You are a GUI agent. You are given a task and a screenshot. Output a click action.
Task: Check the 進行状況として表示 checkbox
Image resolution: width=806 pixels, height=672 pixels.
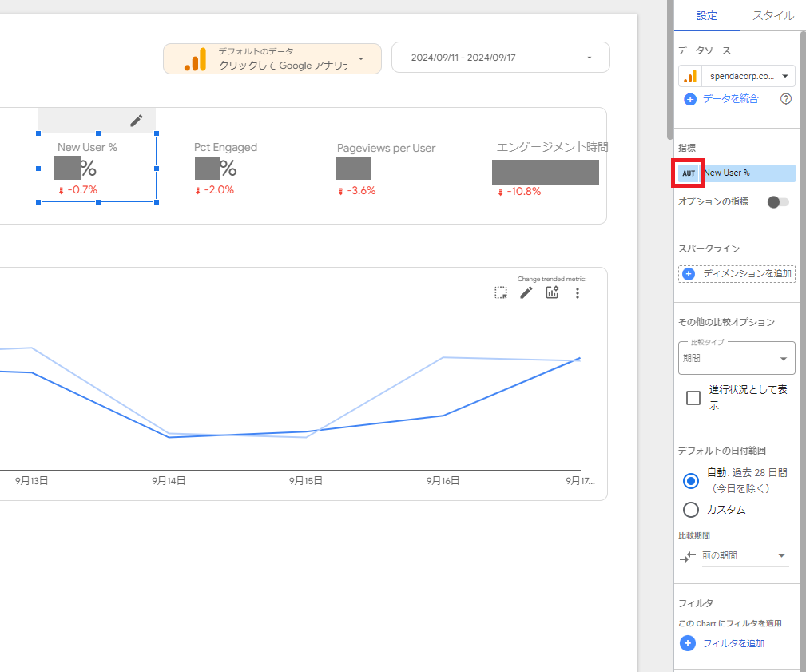[x=693, y=397]
